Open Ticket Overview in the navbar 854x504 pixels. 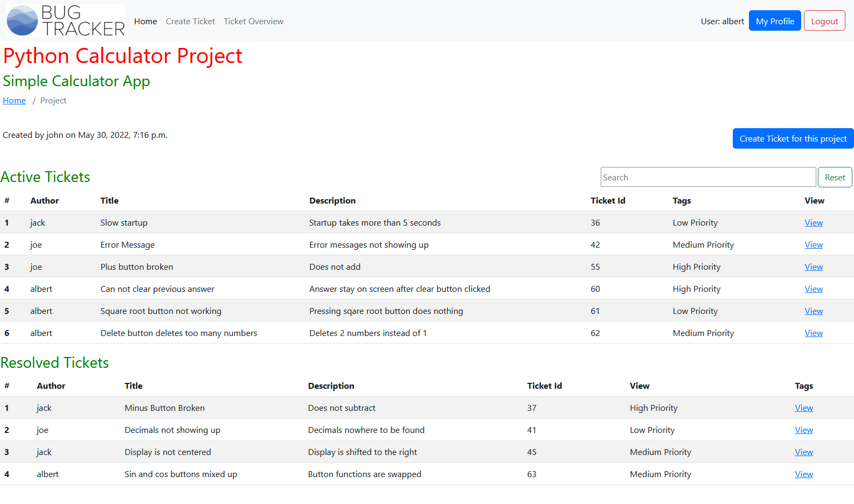[x=253, y=22]
